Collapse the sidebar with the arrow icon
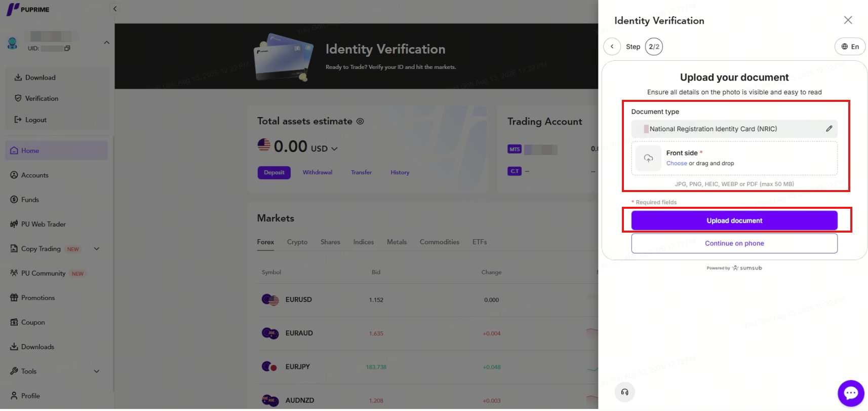868x411 pixels. 115,9
